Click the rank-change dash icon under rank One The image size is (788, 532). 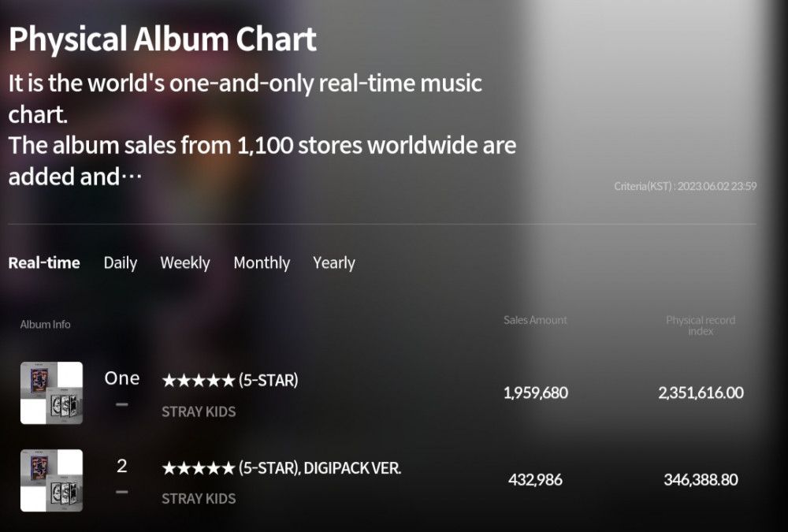(122, 404)
